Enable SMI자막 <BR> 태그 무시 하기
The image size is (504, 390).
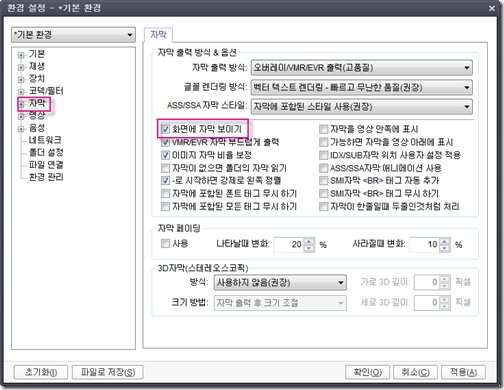click(x=323, y=193)
